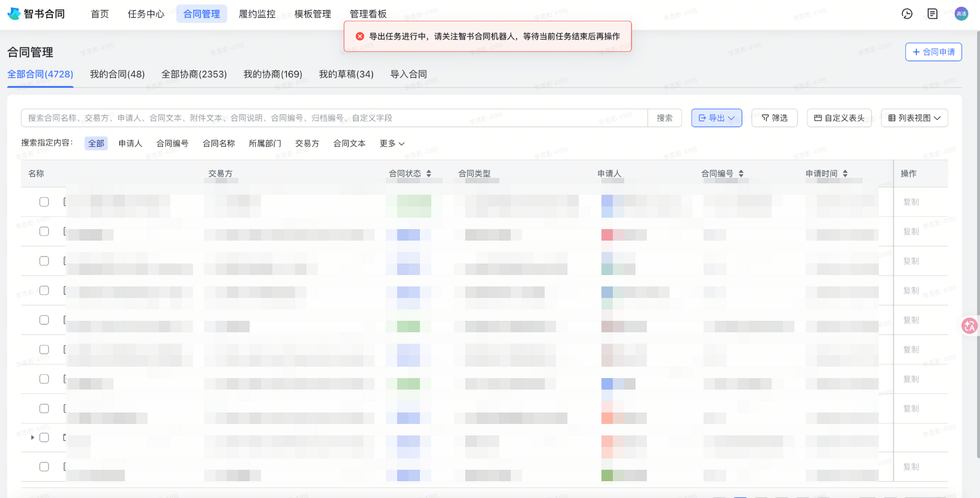Go to 首页 in the top navigation
Viewport: 980px width, 498px height.
100,14
